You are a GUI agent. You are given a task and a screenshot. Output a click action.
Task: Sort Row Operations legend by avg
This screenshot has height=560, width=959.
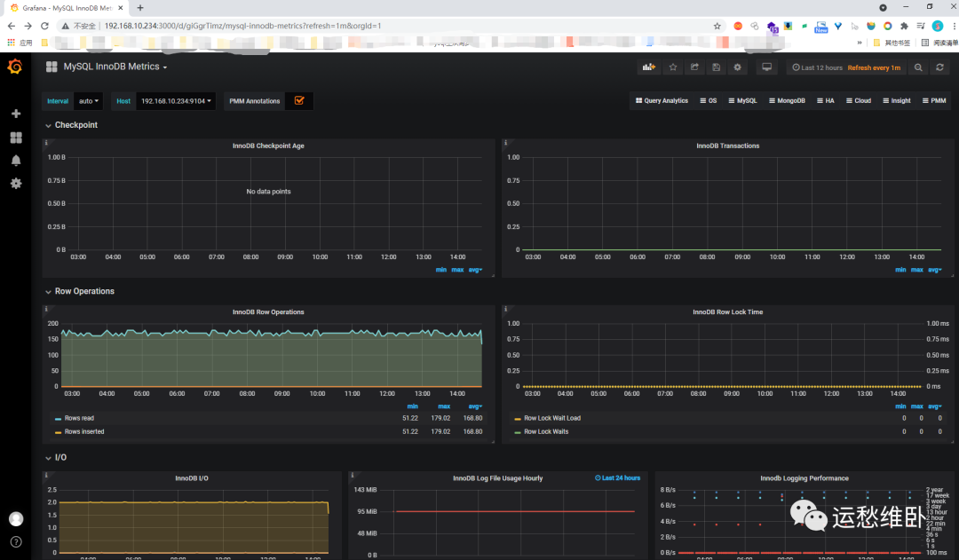pos(475,406)
